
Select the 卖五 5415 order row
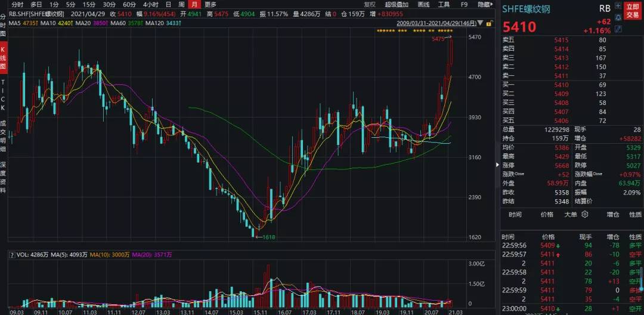point(555,40)
